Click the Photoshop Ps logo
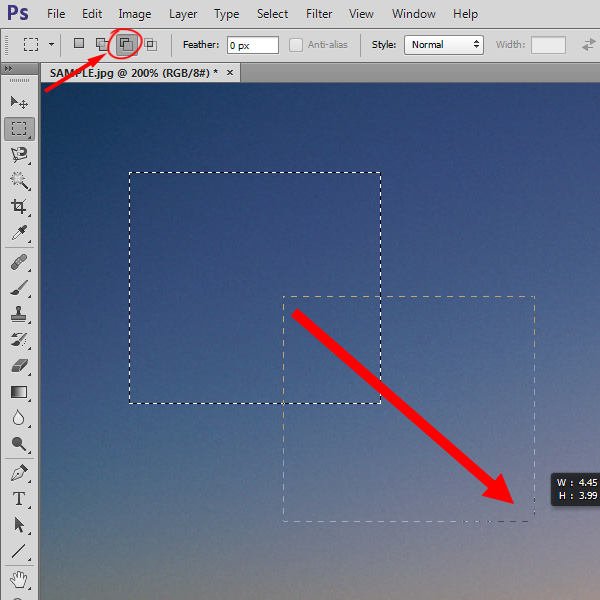 tap(18, 13)
